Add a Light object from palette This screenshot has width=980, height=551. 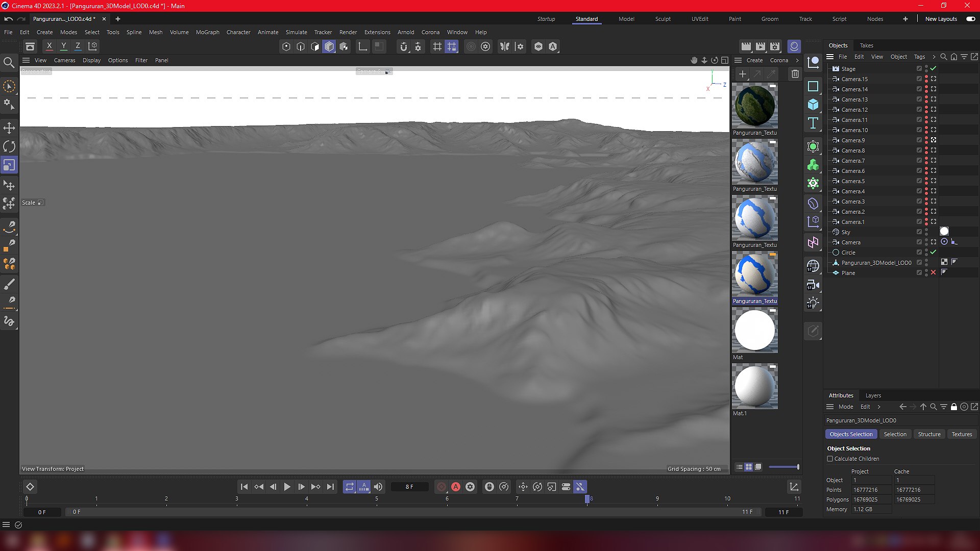click(813, 304)
